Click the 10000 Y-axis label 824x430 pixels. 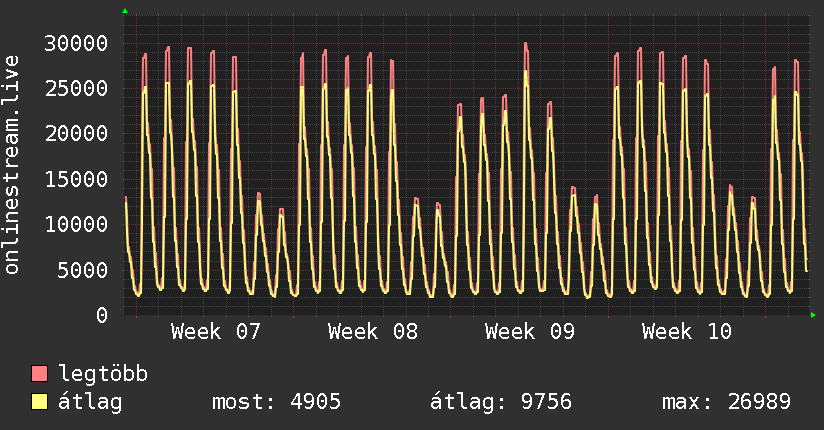coord(78,224)
